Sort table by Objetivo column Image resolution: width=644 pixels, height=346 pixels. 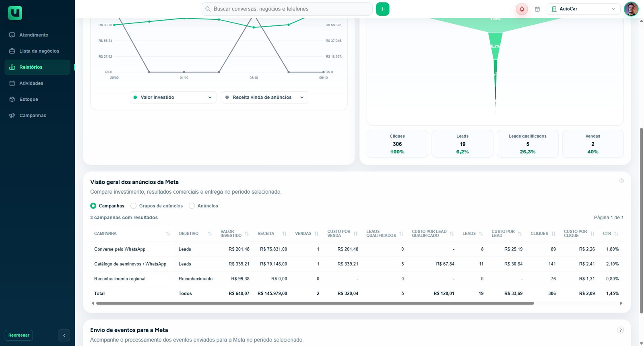point(210,234)
